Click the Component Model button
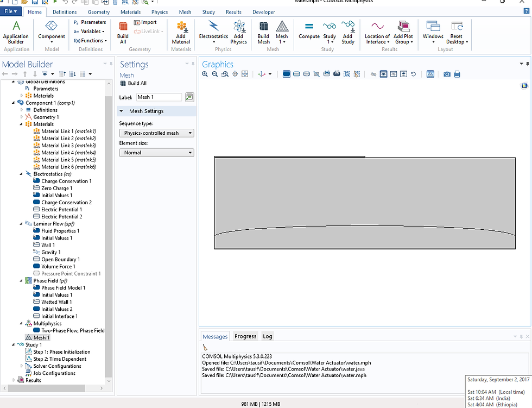This screenshot has width=532, height=408. [52, 32]
